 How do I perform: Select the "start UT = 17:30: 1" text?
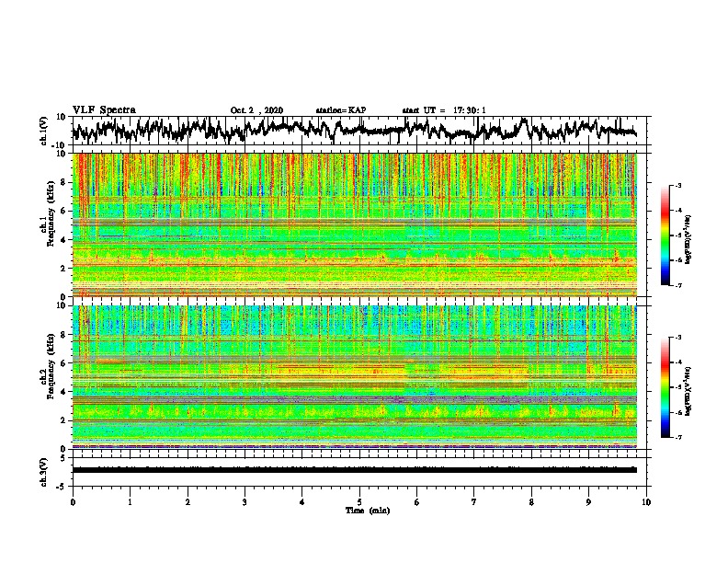[444, 110]
